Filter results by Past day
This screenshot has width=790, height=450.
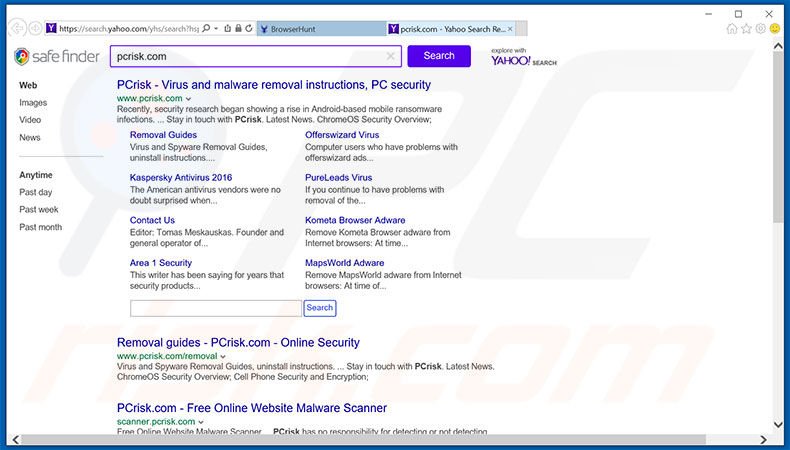pos(35,192)
